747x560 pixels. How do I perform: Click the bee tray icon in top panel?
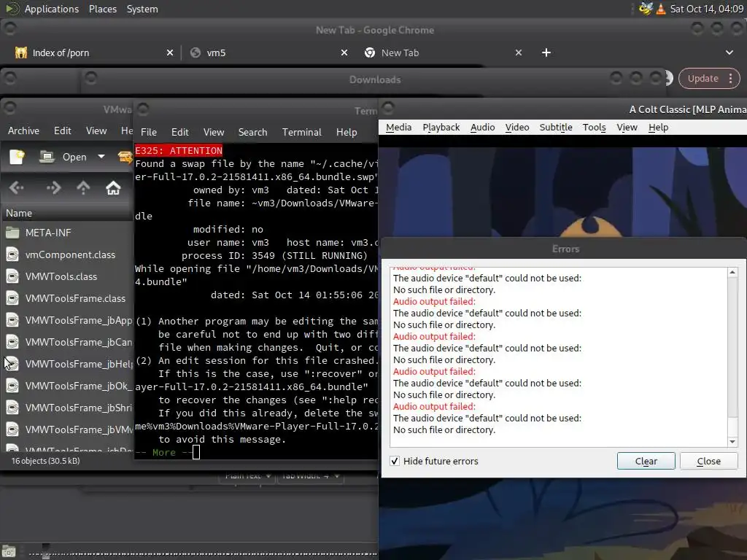point(646,9)
